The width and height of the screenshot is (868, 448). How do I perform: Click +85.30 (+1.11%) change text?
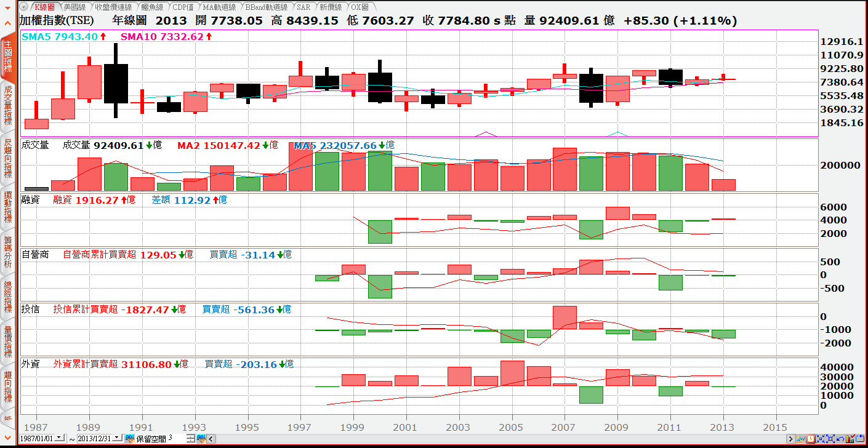680,20
